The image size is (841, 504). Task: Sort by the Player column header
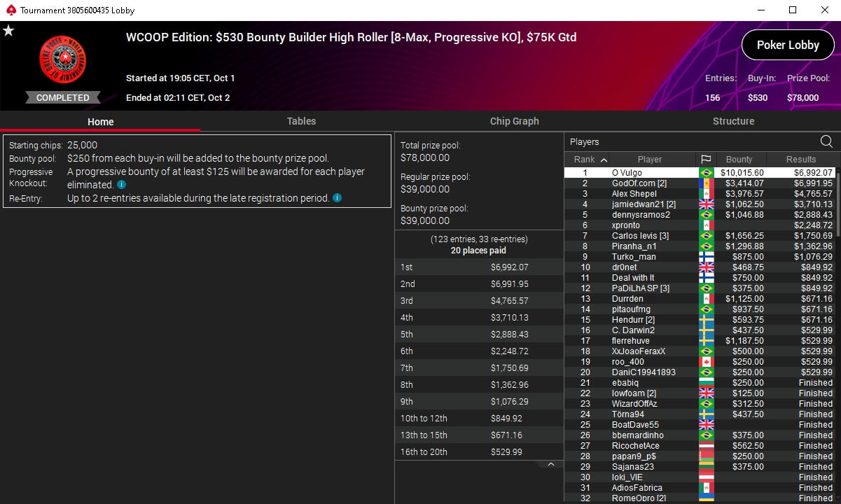pyautogui.click(x=649, y=159)
